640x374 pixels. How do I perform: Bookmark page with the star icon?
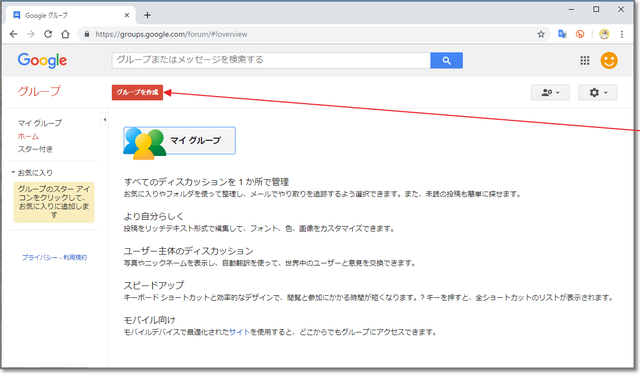coord(541,34)
